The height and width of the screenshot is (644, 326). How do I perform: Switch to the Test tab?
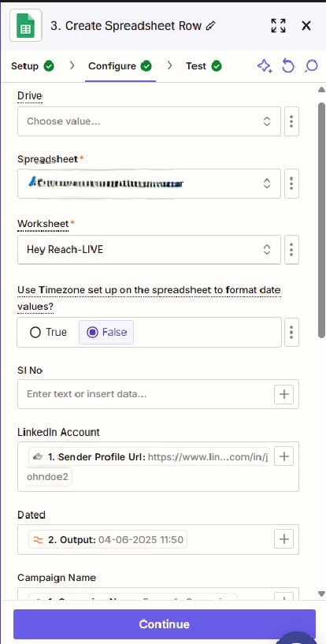[204, 66]
